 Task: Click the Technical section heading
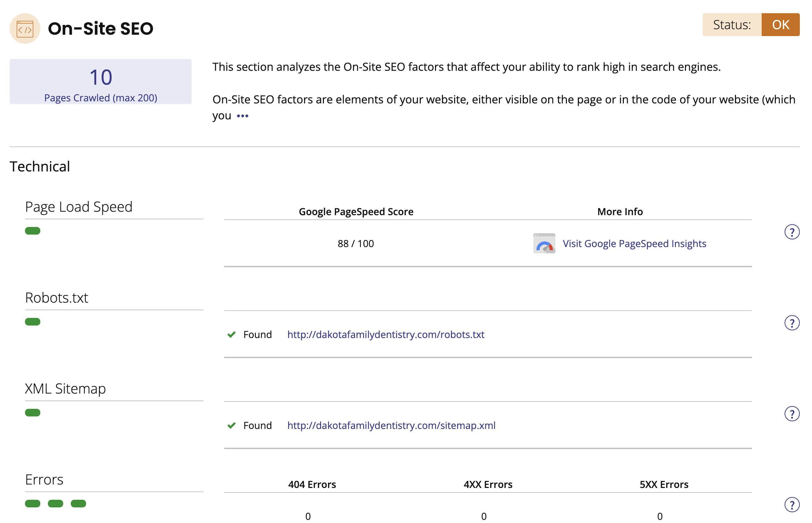click(40, 167)
